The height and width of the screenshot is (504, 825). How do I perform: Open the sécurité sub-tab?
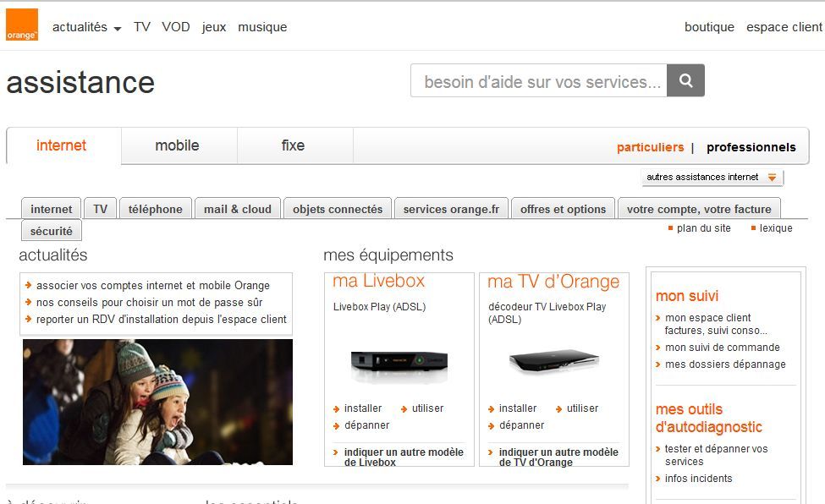[51, 231]
